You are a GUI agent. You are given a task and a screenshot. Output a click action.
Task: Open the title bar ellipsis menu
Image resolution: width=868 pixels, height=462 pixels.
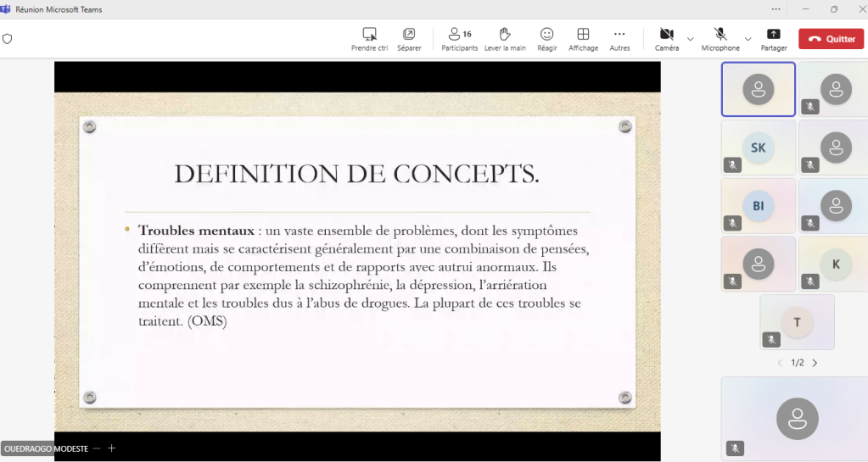click(x=776, y=9)
